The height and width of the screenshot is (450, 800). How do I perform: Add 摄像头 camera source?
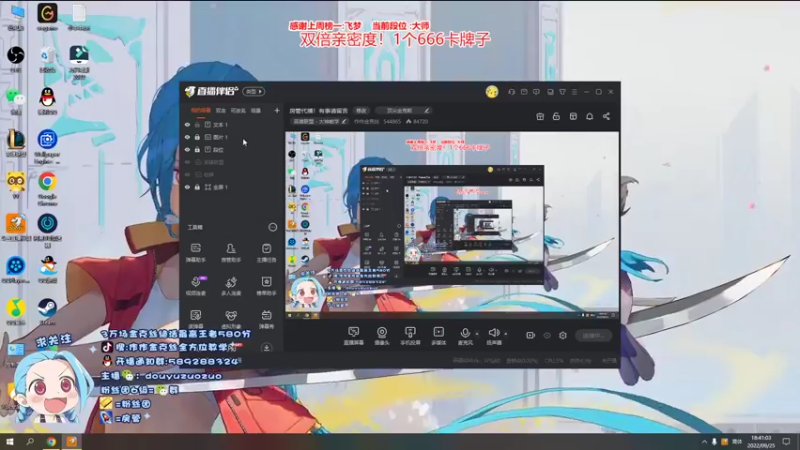(x=382, y=336)
